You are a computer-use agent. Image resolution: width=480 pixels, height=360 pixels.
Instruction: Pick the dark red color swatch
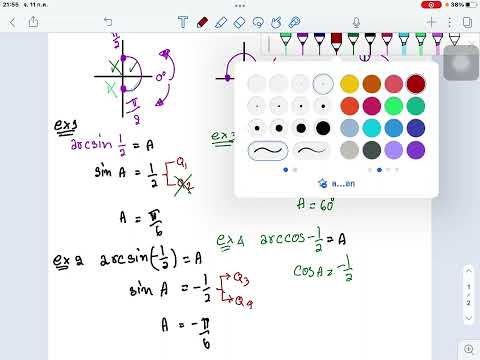coord(416,84)
